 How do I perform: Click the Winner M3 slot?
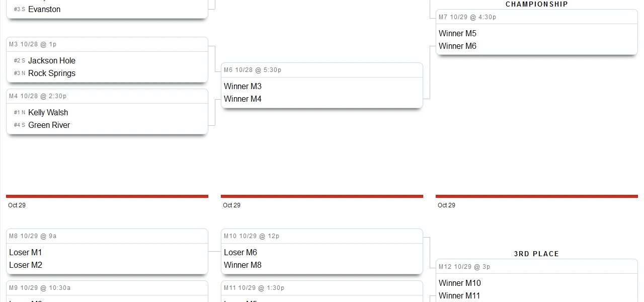pos(243,86)
